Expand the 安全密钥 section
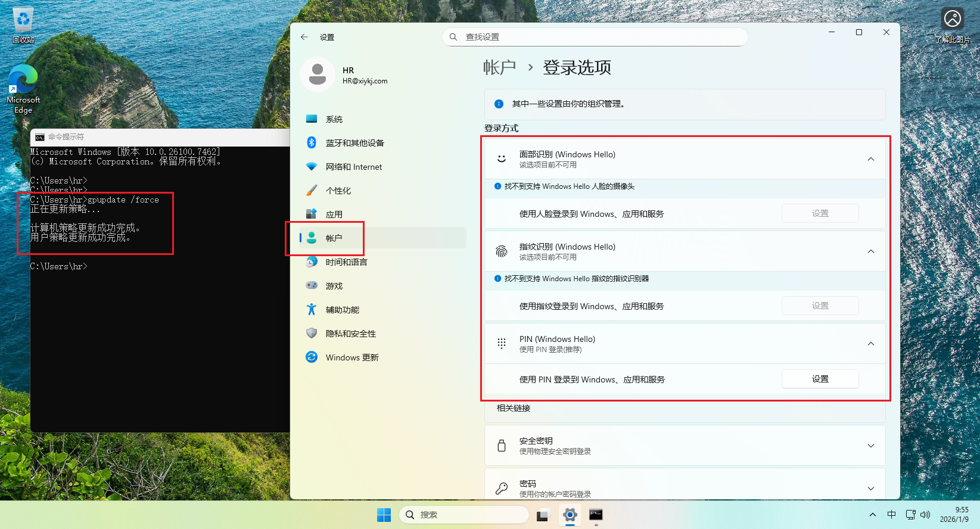980x529 pixels. click(x=871, y=446)
